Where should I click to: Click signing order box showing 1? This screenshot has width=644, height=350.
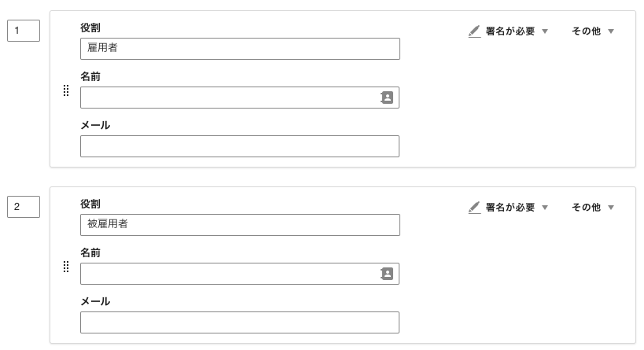pyautogui.click(x=24, y=31)
